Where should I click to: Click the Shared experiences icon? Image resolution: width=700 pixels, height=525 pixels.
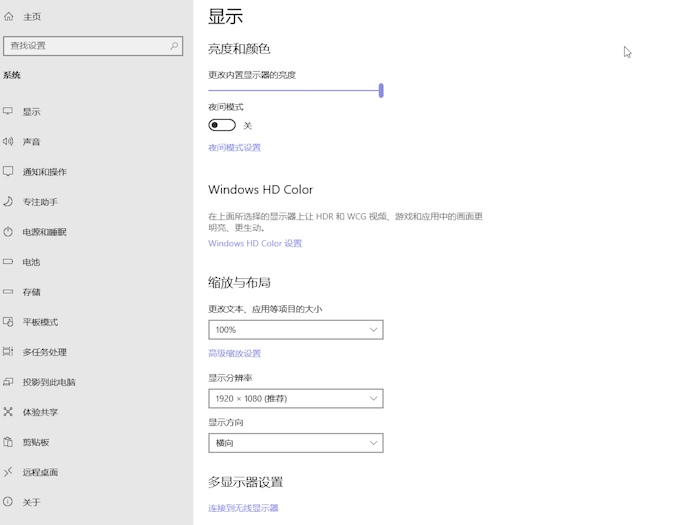click(x=8, y=412)
